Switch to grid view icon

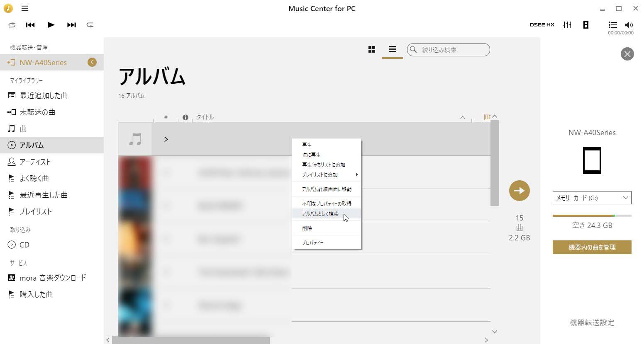(372, 49)
